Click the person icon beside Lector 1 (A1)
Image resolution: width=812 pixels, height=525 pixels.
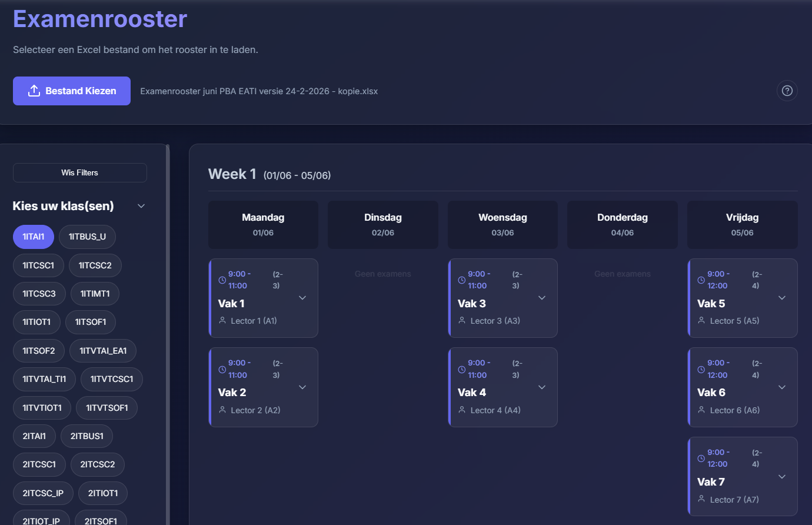(222, 320)
